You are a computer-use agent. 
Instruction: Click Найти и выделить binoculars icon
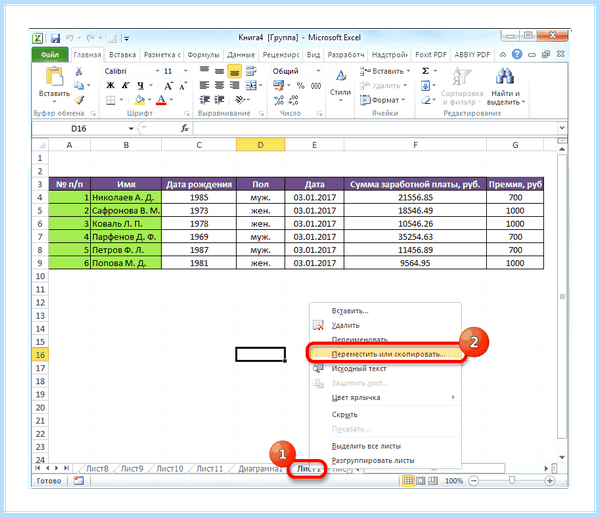click(505, 76)
